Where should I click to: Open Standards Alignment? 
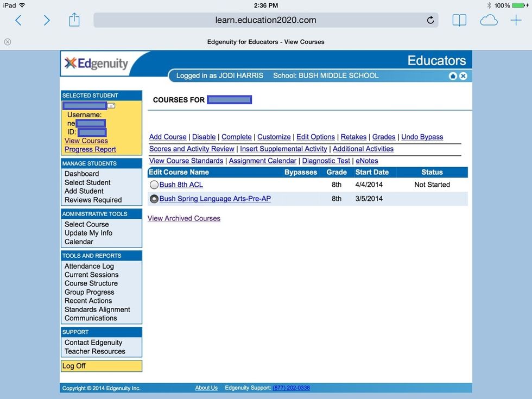[97, 309]
